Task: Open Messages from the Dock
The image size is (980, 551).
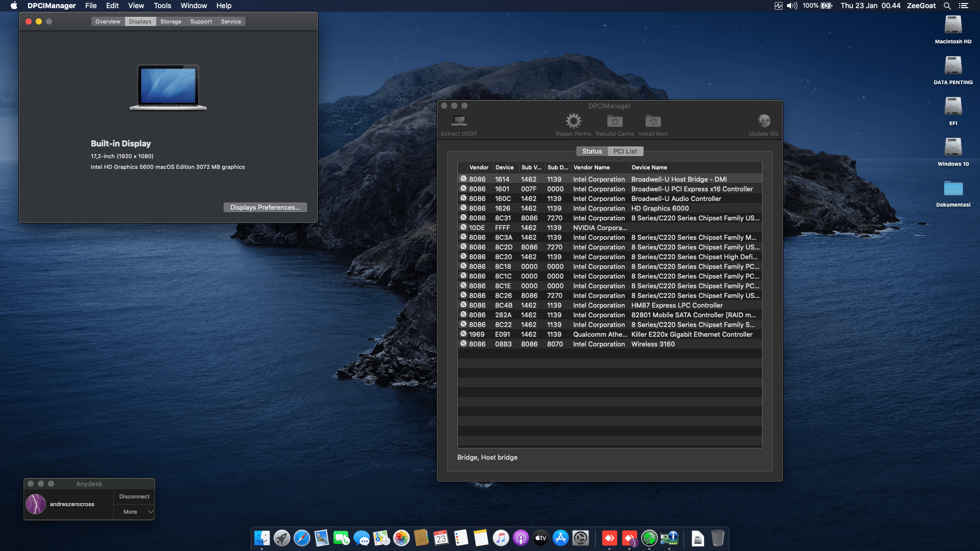Action: click(x=361, y=538)
